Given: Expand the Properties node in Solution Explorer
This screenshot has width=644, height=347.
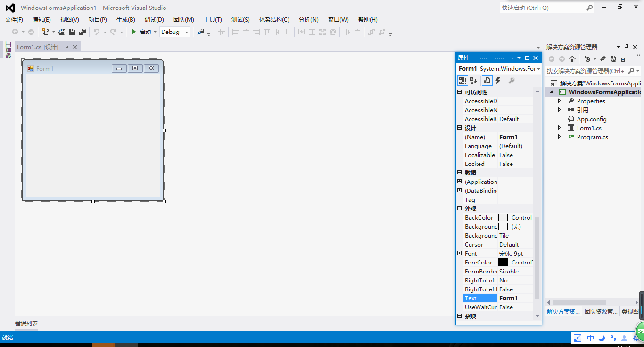Looking at the screenshot, I should click(x=560, y=101).
